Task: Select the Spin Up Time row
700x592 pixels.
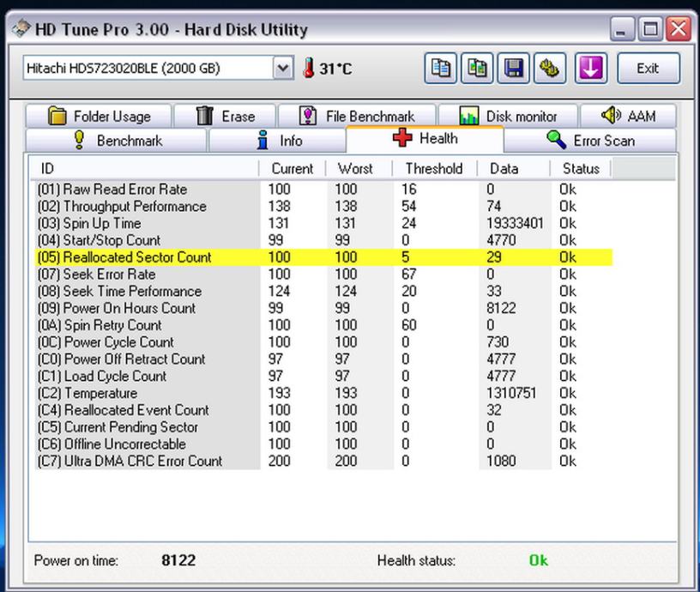Action: (x=323, y=223)
